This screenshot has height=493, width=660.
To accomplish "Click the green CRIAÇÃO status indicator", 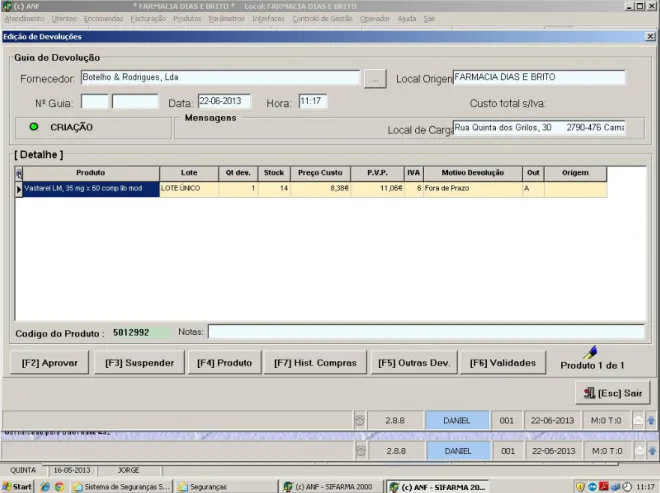I will [x=34, y=127].
